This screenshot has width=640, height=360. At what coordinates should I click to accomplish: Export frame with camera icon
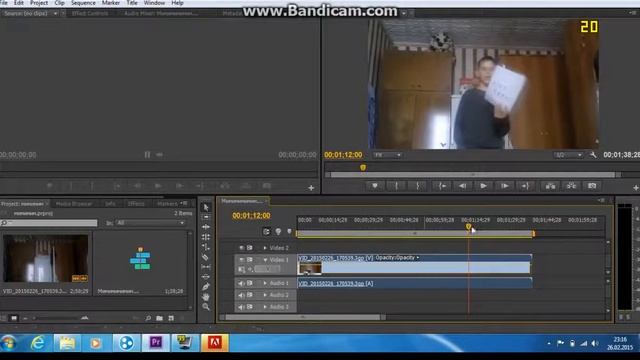coord(592,186)
